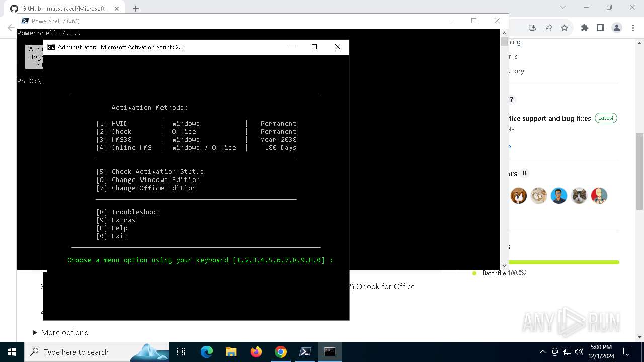This screenshot has height=362, width=644.
Task: Click the [4] Online KMS menu line
Action: point(196,147)
